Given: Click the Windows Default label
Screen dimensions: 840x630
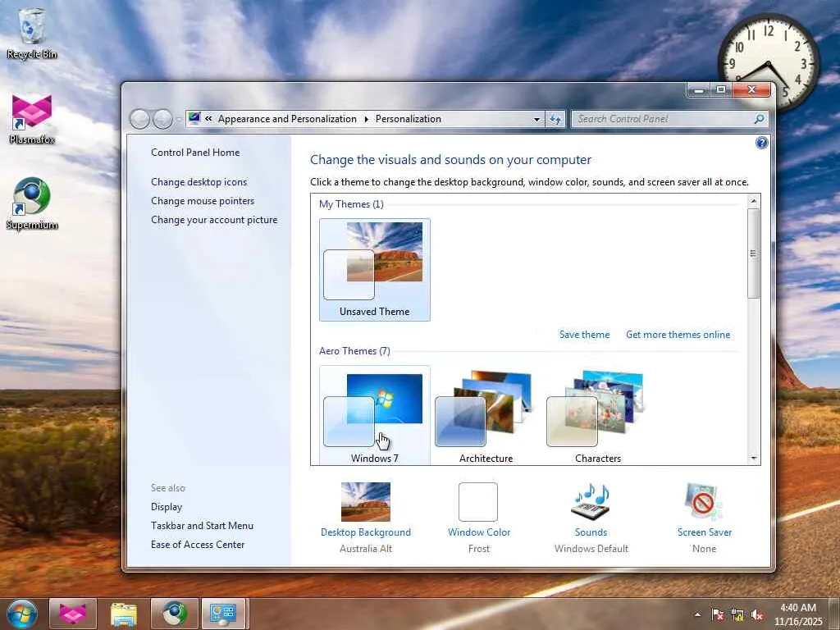Looking at the screenshot, I should click(591, 549).
